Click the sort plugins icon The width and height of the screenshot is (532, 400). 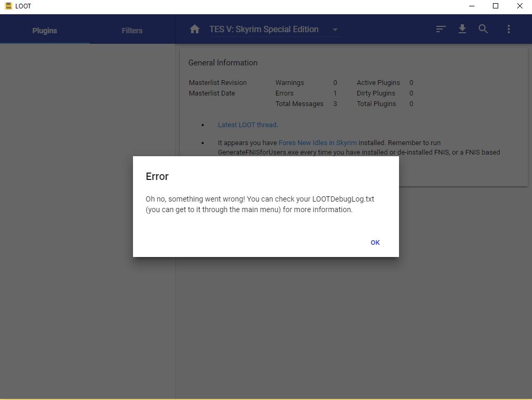click(x=441, y=29)
